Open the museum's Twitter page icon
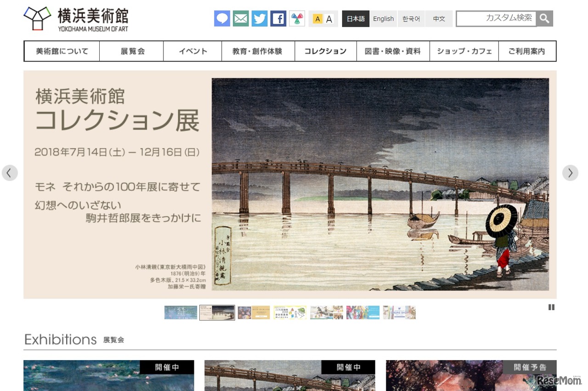Screen dimensions: 588x391 260,19
